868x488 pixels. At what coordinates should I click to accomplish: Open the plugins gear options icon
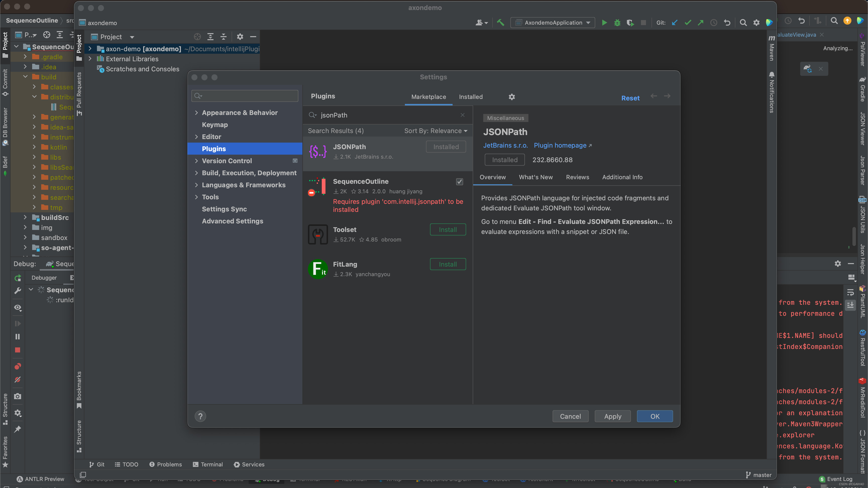coord(512,97)
